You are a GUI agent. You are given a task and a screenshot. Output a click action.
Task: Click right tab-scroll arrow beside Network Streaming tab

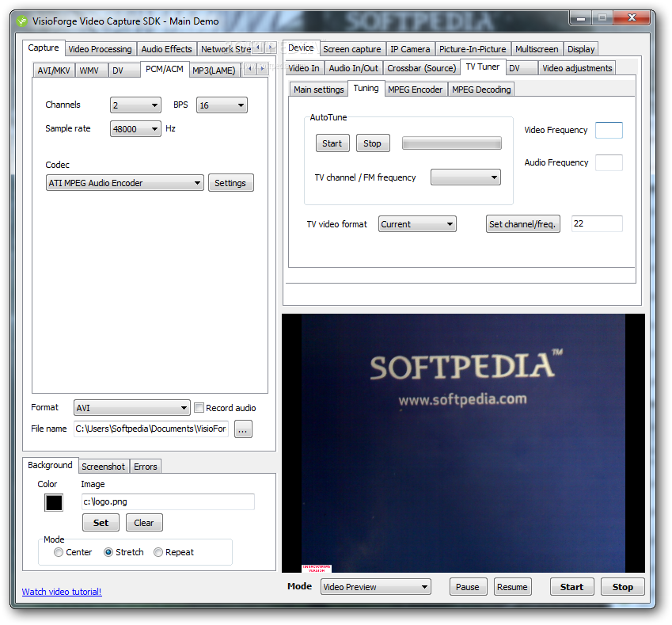(x=271, y=48)
